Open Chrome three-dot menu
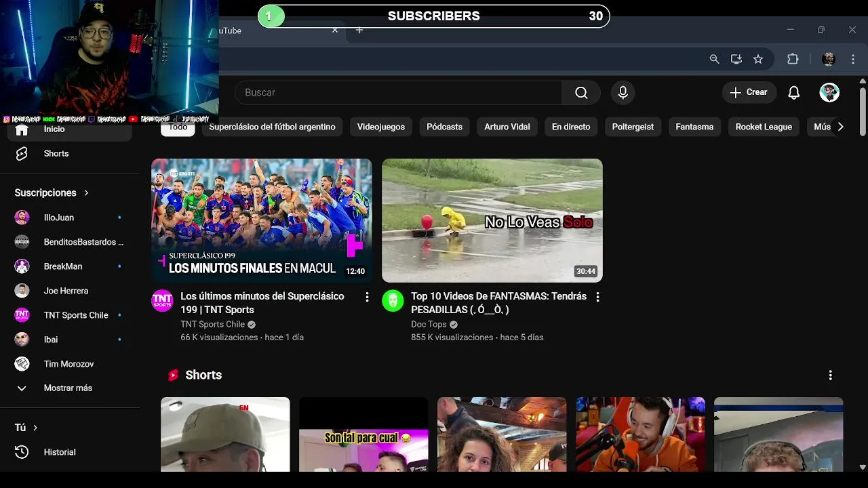This screenshot has width=868, height=488. click(853, 59)
